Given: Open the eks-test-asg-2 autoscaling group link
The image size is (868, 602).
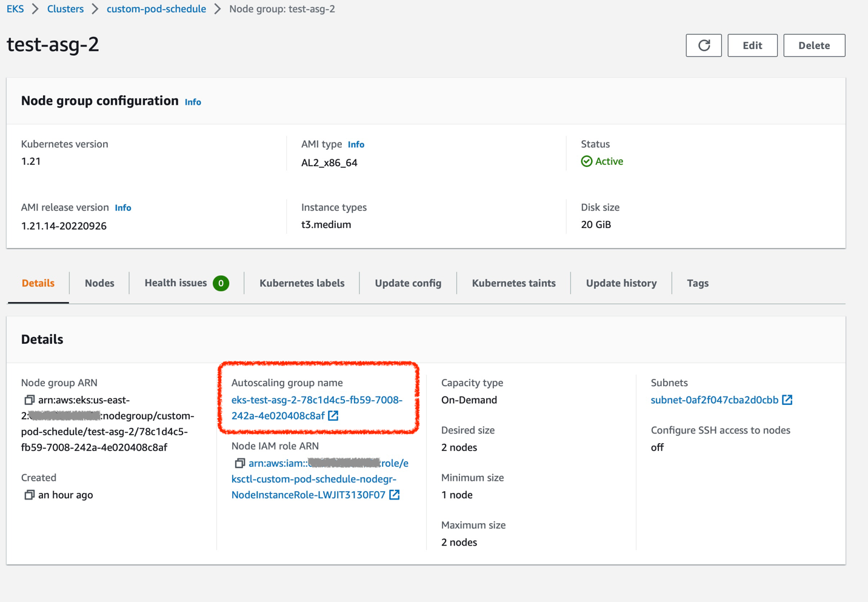Looking at the screenshot, I should coord(317,408).
